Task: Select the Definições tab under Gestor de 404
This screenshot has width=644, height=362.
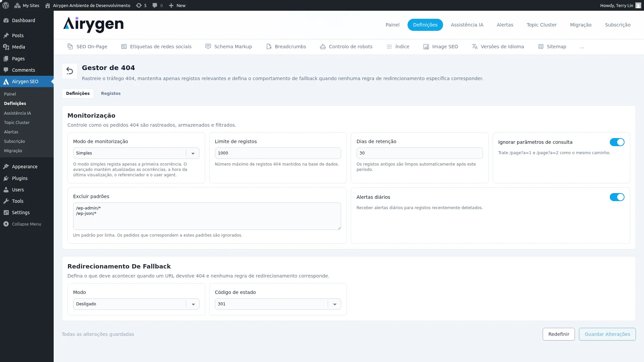Action: [78, 94]
